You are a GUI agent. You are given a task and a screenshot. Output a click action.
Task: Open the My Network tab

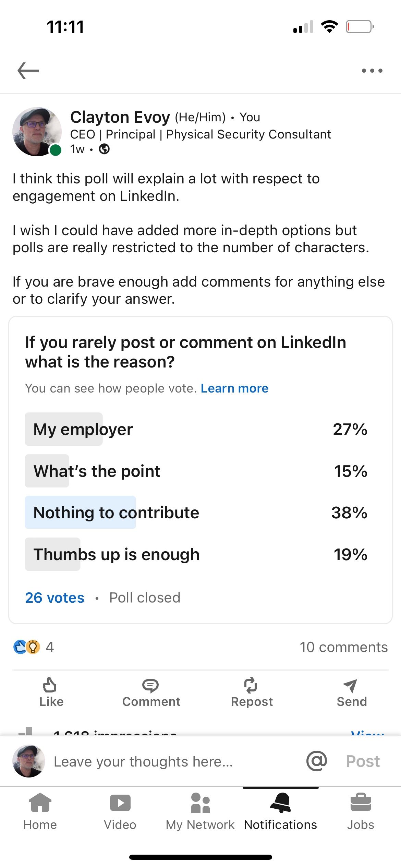point(200,812)
